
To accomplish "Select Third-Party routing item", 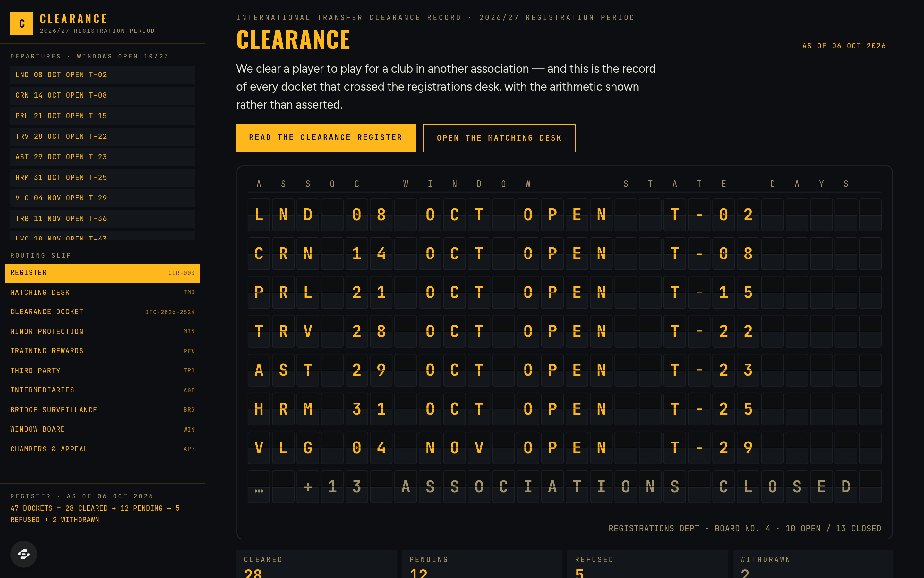I will tap(102, 371).
